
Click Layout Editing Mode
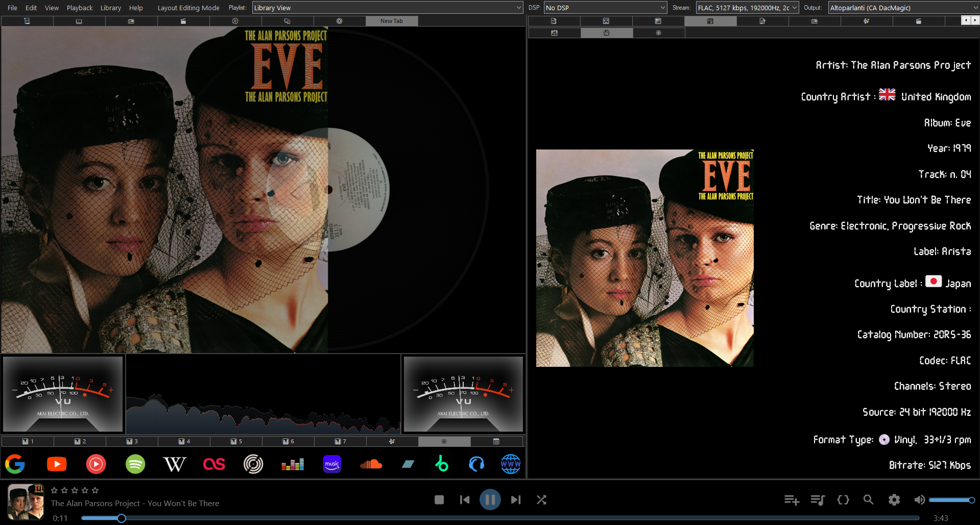(188, 8)
